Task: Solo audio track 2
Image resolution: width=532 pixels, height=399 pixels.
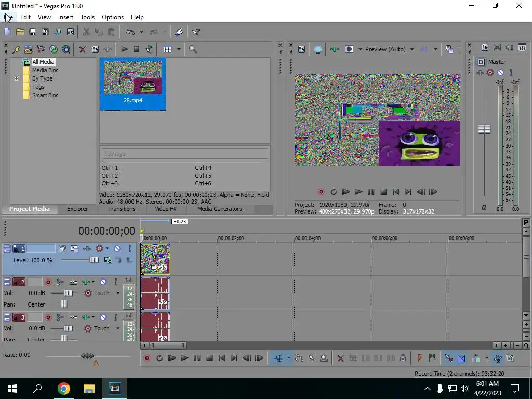Action: coord(116,282)
